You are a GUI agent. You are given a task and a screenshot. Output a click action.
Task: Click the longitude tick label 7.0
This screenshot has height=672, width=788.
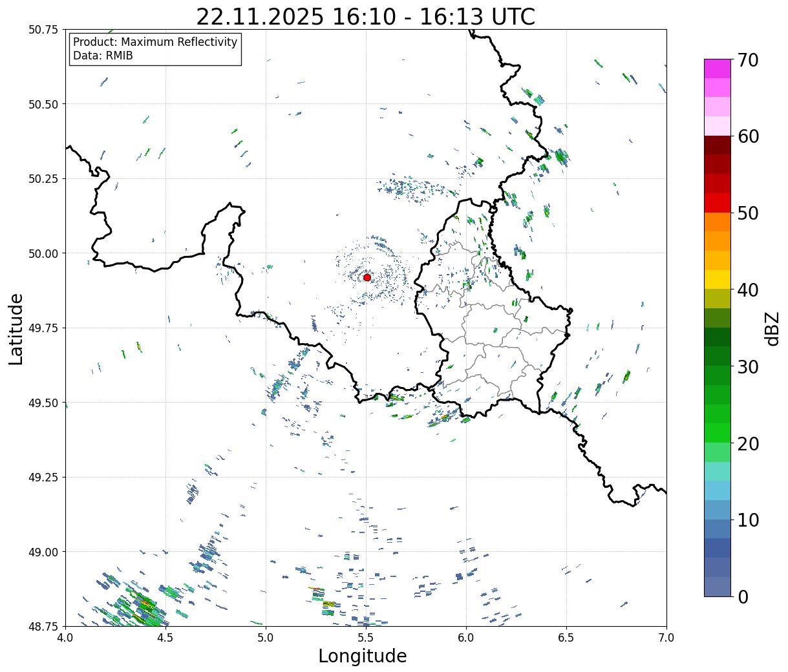click(x=666, y=638)
